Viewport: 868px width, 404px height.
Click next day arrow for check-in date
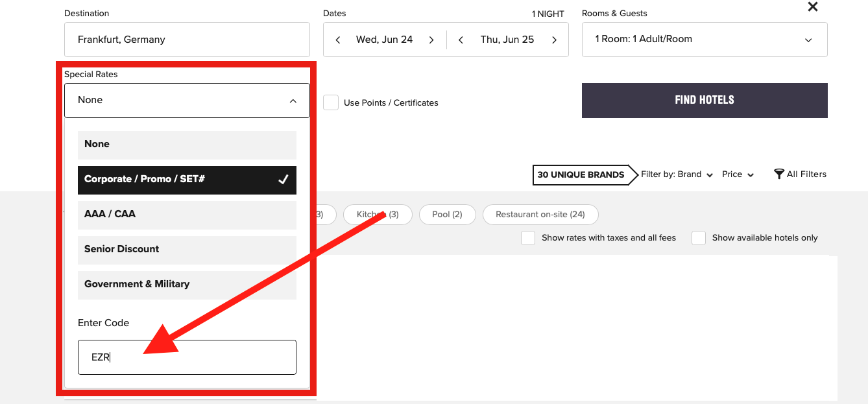coord(431,40)
